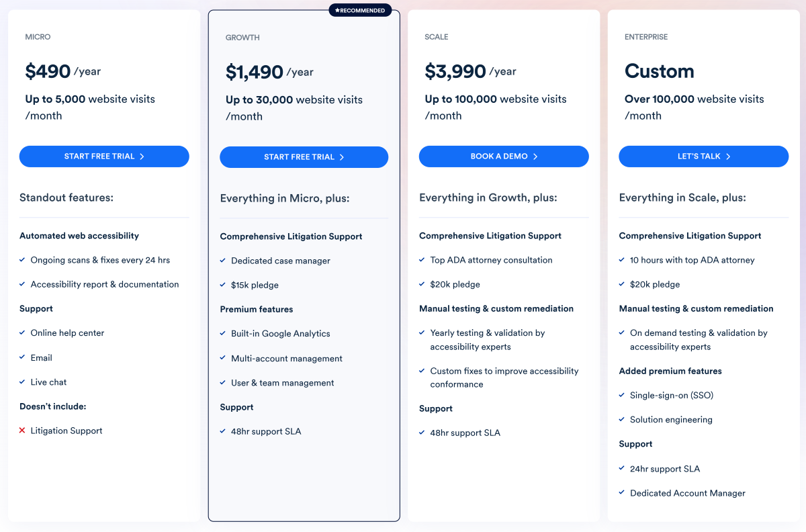The width and height of the screenshot is (806, 532).
Task: Click checkmark next to Single-sign-on (SSO)
Action: click(x=622, y=396)
